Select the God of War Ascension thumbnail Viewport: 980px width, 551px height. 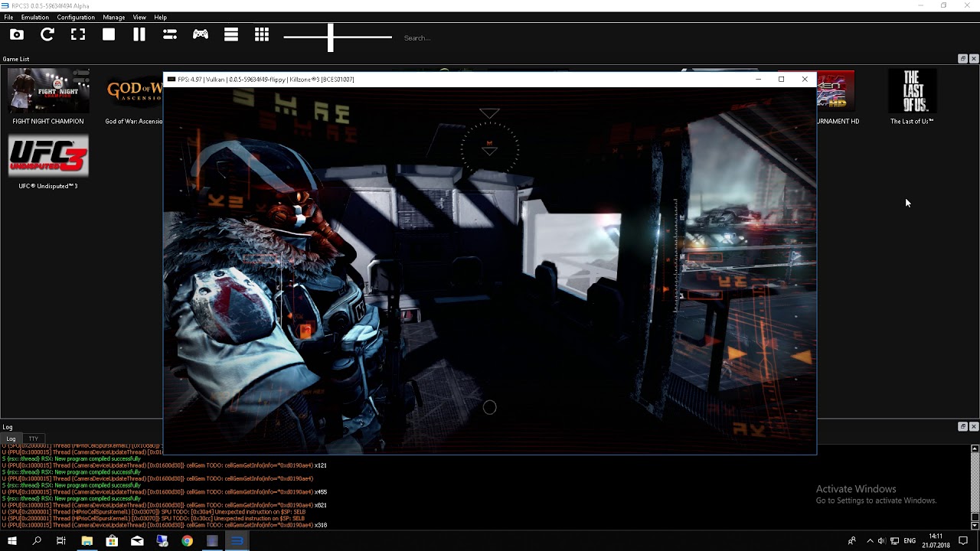point(134,90)
